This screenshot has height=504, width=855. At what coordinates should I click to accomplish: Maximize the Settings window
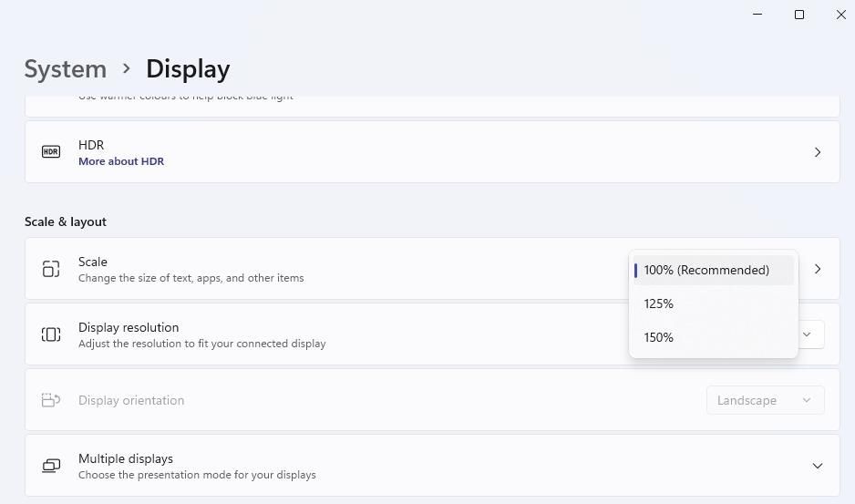point(798,15)
